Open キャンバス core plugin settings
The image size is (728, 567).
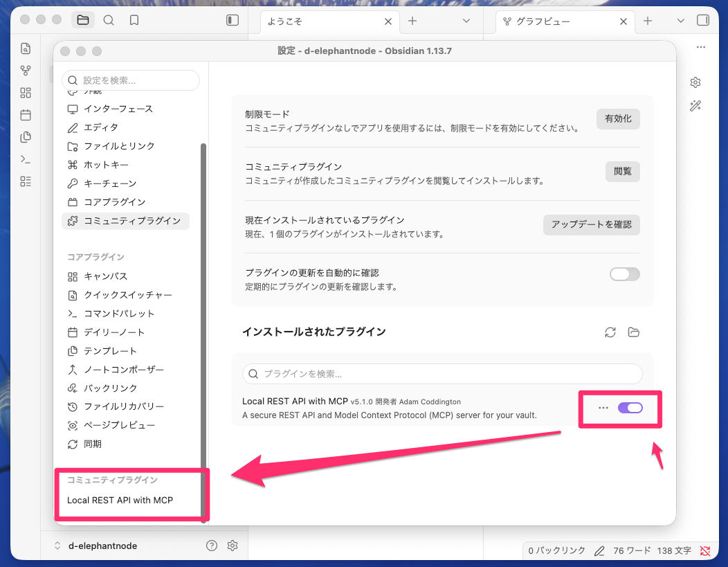(x=125, y=276)
